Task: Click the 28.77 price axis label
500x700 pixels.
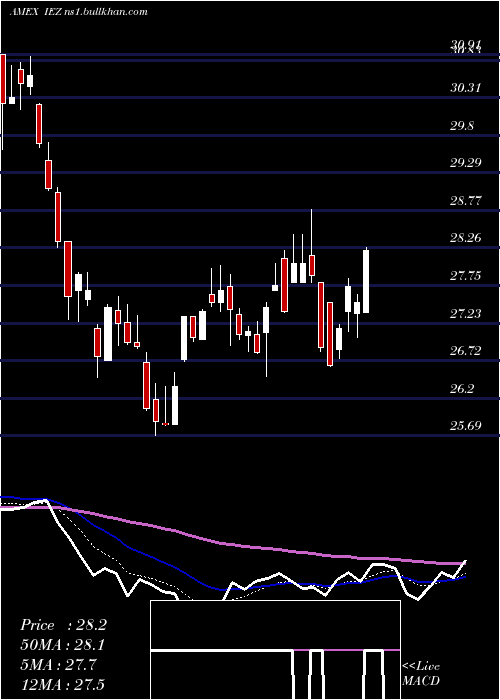Action: click(x=466, y=200)
